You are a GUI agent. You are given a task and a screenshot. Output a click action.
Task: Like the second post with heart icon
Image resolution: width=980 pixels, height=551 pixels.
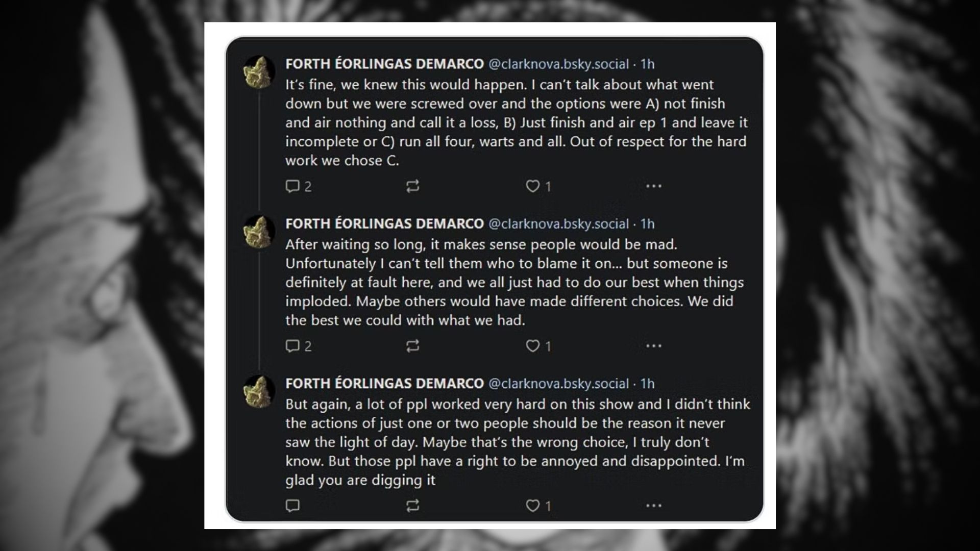pos(532,346)
